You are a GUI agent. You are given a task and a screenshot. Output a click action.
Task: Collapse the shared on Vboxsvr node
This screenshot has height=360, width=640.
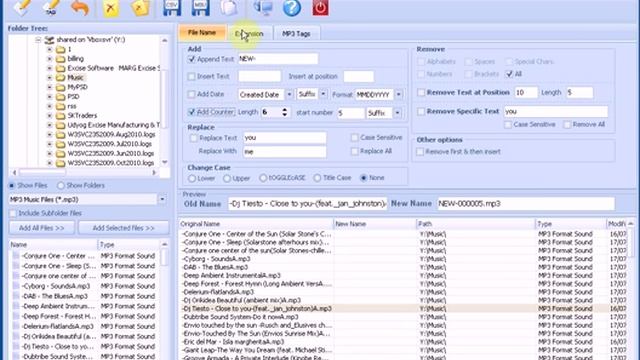pyautogui.click(x=38, y=40)
